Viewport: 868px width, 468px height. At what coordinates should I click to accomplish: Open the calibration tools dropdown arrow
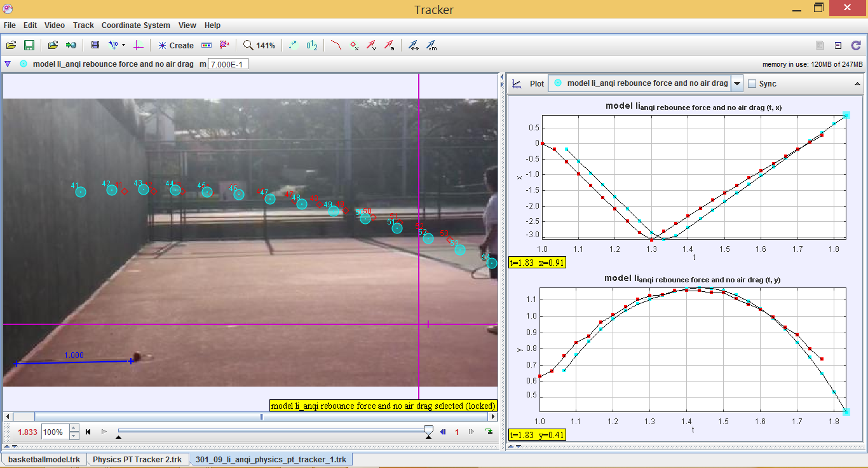(123, 45)
